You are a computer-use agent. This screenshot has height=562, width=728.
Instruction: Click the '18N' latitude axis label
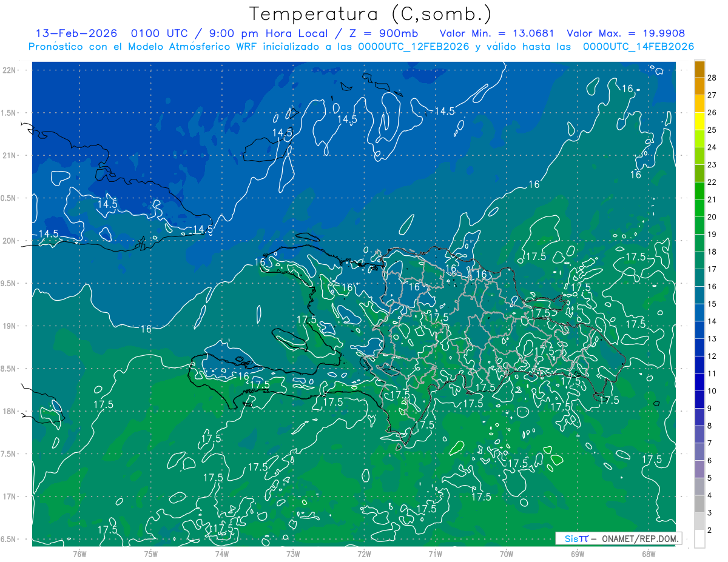point(9,412)
